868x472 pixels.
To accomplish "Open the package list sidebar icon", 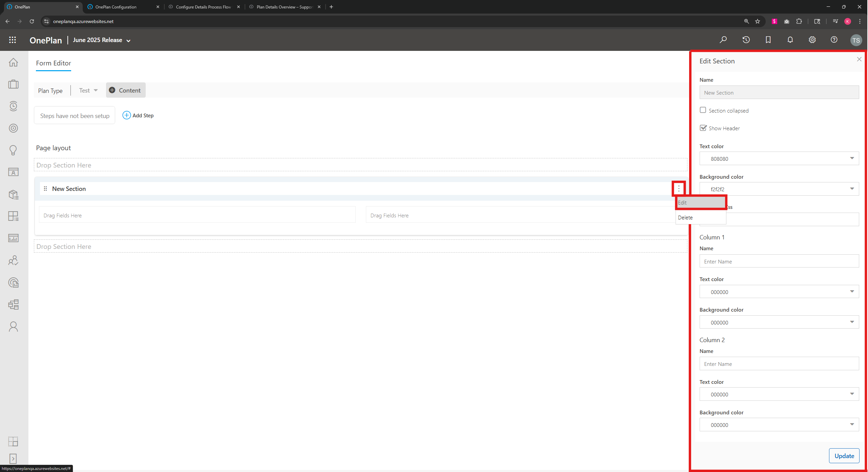I will (13, 194).
